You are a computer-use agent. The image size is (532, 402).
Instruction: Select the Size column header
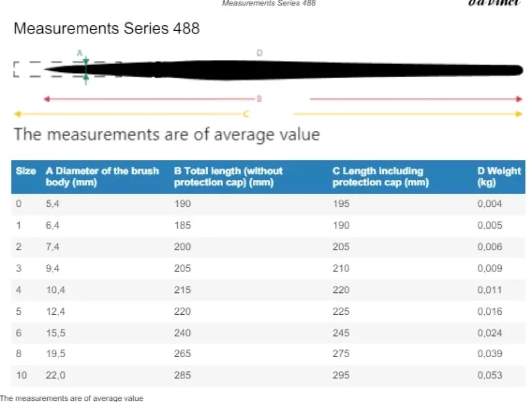[x=26, y=171]
